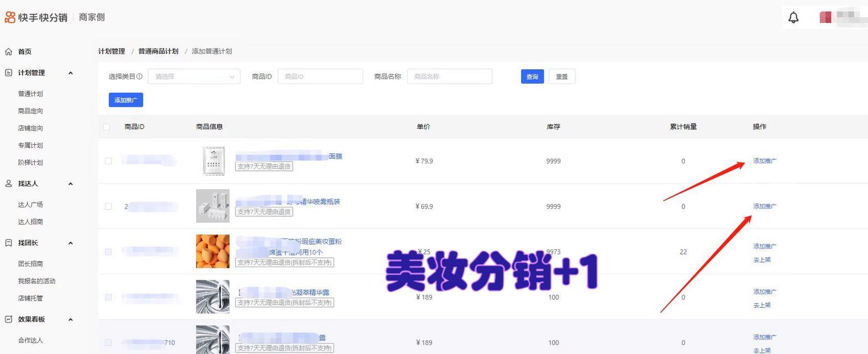868x354 pixels.
Task: Tick the checkbox for the ¥69.9 product row
Action: (108, 206)
